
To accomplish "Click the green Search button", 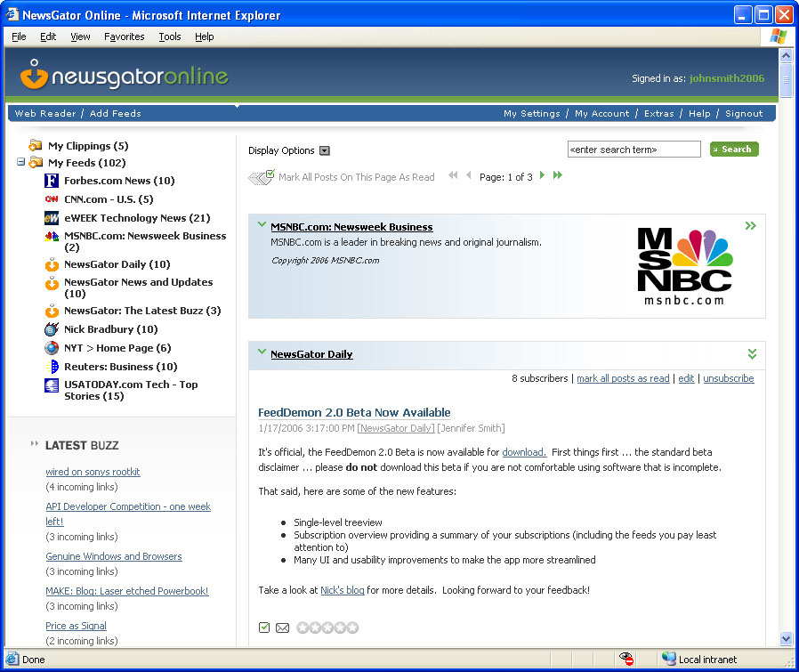I will [734, 150].
